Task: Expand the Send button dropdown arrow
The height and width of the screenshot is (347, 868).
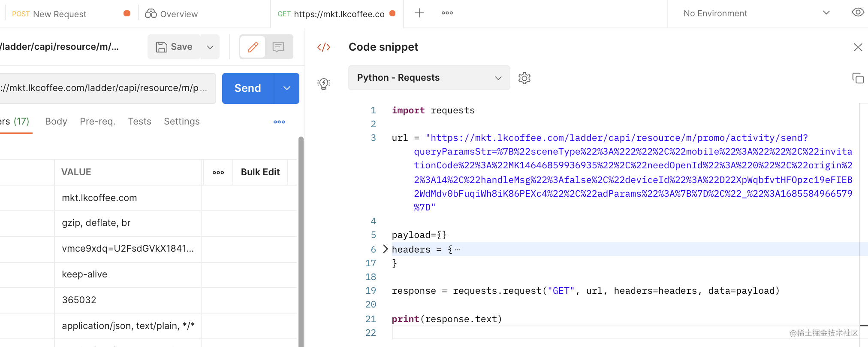Action: pyautogui.click(x=287, y=88)
